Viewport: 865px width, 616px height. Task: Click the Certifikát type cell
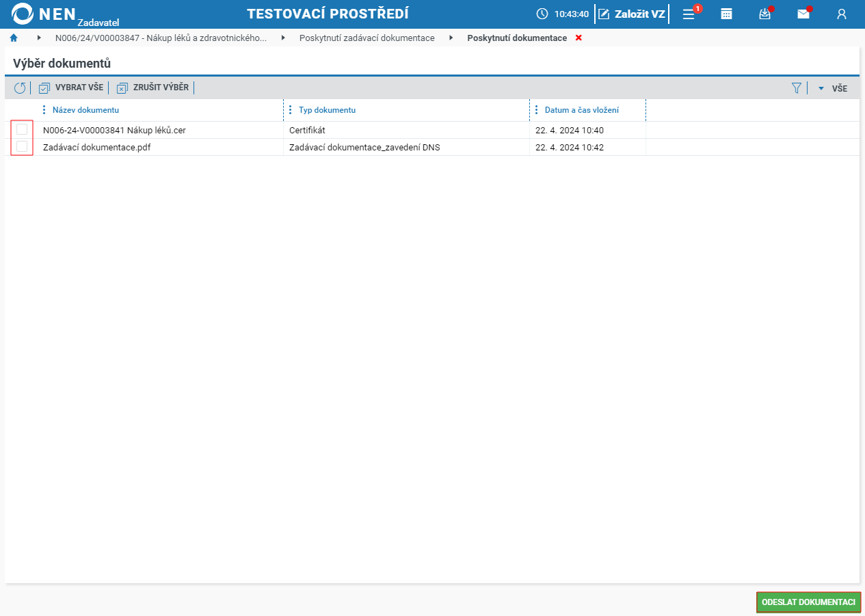[x=307, y=130]
